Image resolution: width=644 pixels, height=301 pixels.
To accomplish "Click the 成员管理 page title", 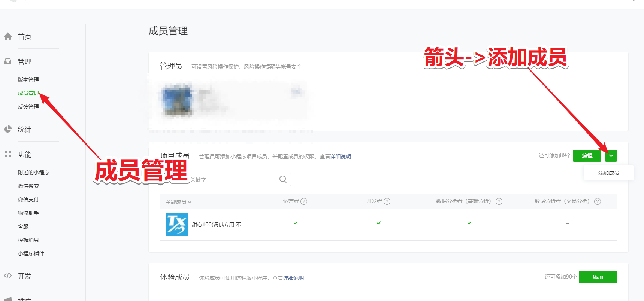I will (x=168, y=31).
